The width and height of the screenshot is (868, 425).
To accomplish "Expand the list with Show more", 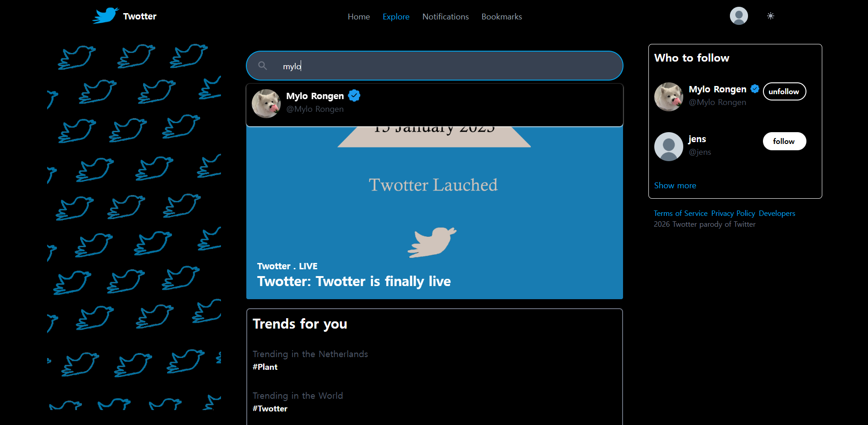I will (x=675, y=186).
